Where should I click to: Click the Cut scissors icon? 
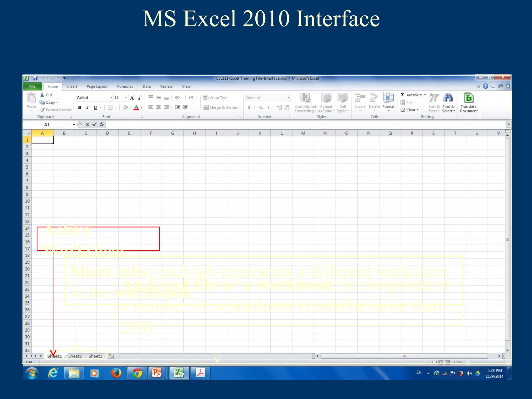point(42,95)
